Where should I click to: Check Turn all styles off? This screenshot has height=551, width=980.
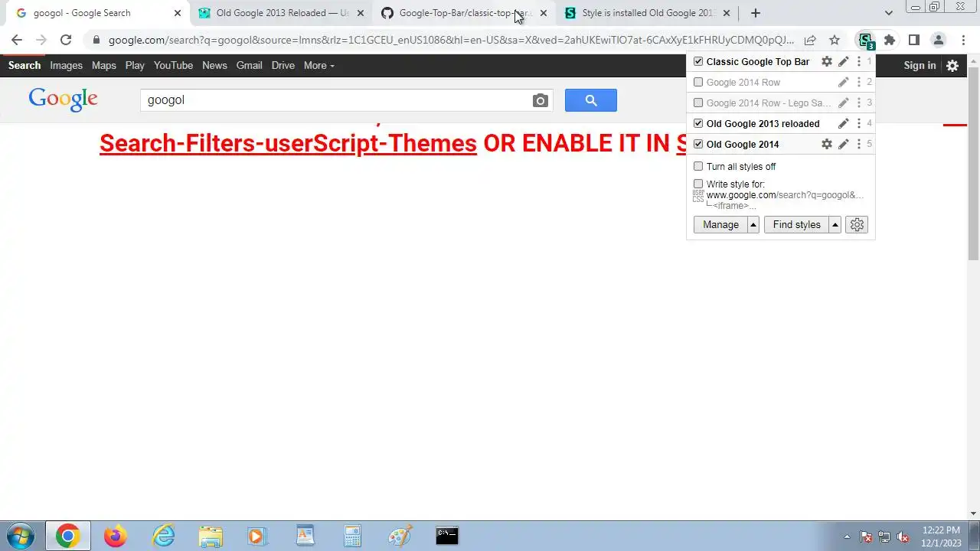[x=698, y=166]
